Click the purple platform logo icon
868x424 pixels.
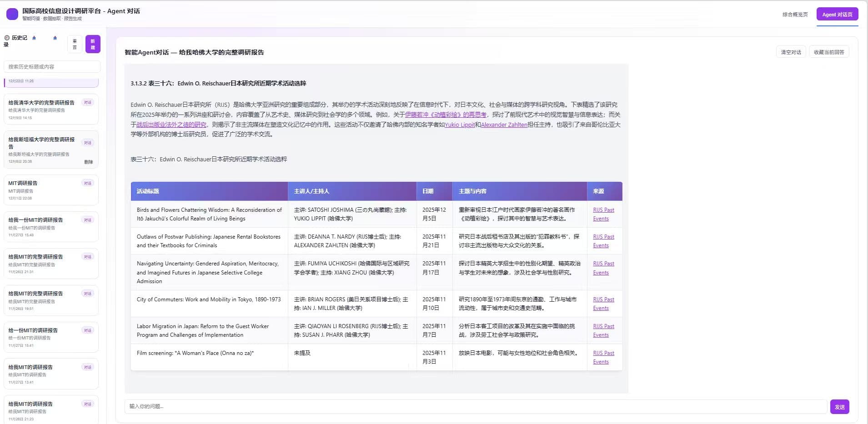(12, 14)
